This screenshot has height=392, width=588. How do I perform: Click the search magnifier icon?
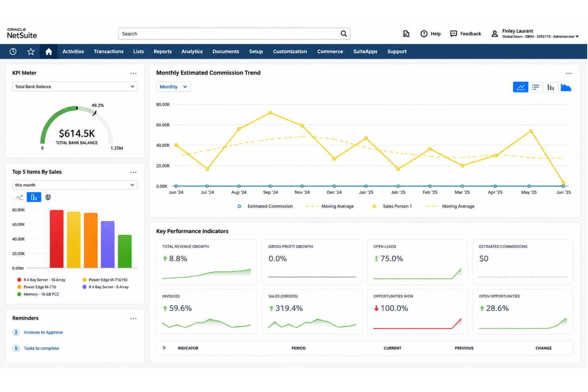(x=344, y=34)
